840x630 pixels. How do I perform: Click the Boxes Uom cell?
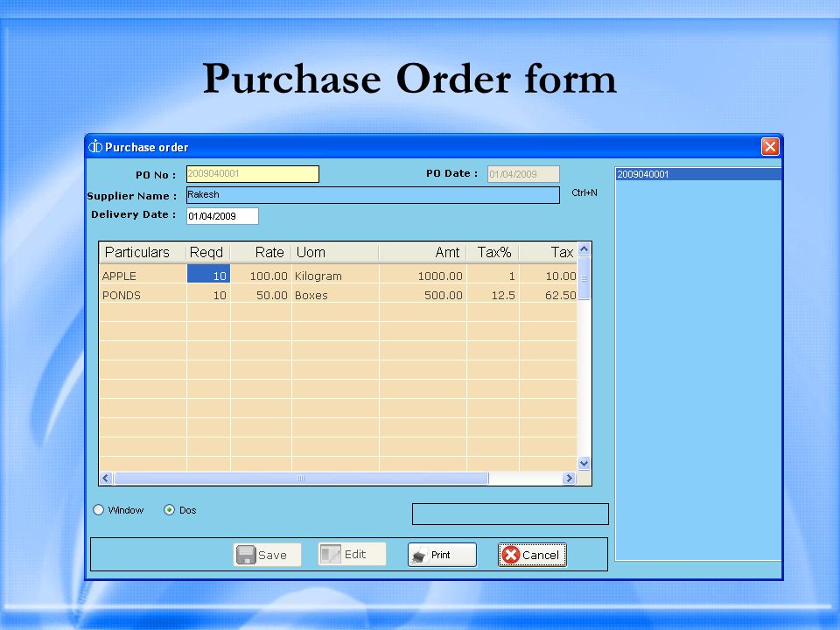(335, 295)
